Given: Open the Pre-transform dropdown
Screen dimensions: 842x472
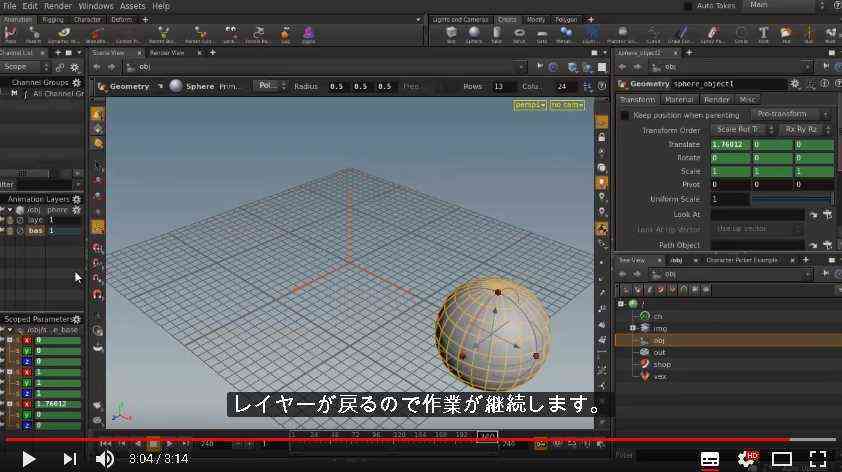Looking at the screenshot, I should pyautogui.click(x=789, y=114).
